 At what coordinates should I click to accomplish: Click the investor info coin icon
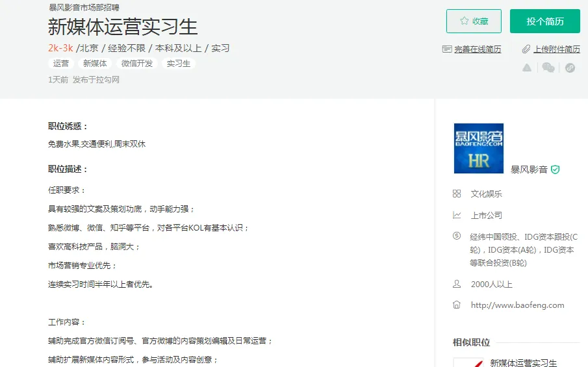pyautogui.click(x=457, y=236)
